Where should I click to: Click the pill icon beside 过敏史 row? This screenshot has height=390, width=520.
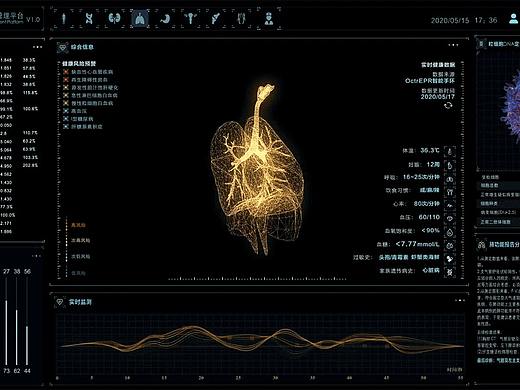pos(450,259)
